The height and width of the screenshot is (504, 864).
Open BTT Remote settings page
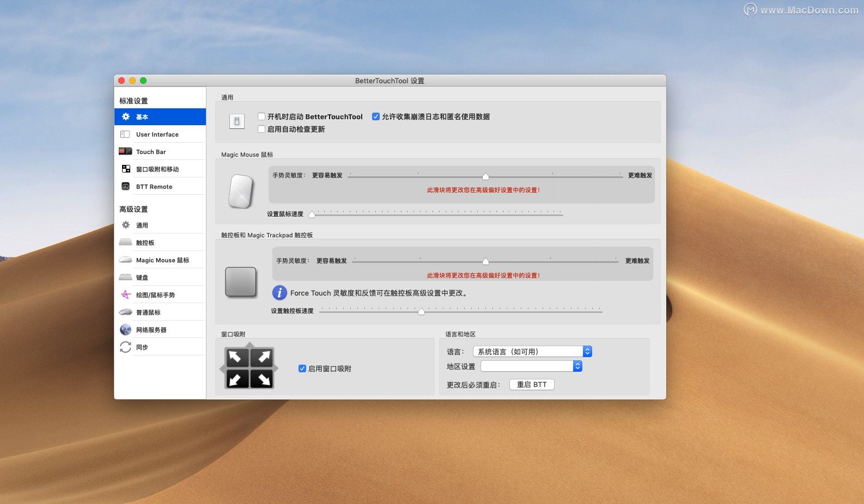(x=160, y=186)
